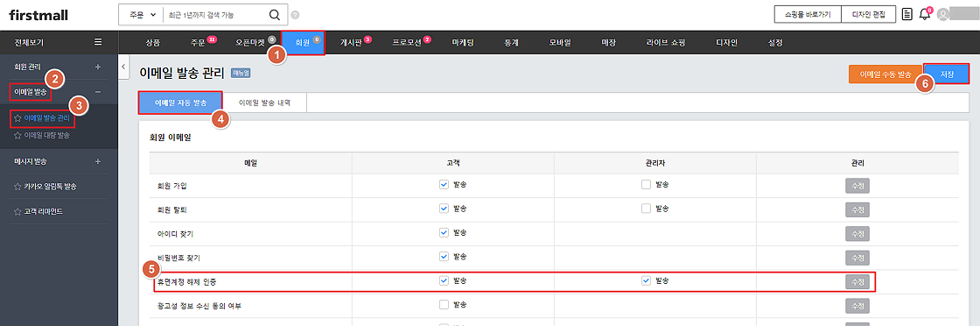Expand the 회원 관리 sidebar section

(x=97, y=67)
